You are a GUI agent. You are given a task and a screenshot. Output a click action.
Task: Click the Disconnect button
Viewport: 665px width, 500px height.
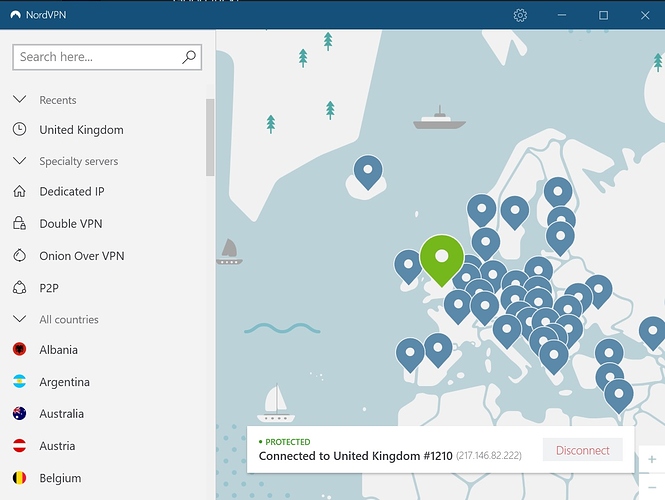coord(582,450)
